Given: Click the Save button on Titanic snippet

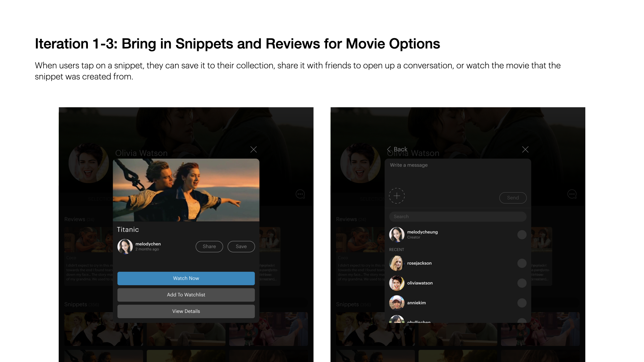Looking at the screenshot, I should pyautogui.click(x=241, y=246).
